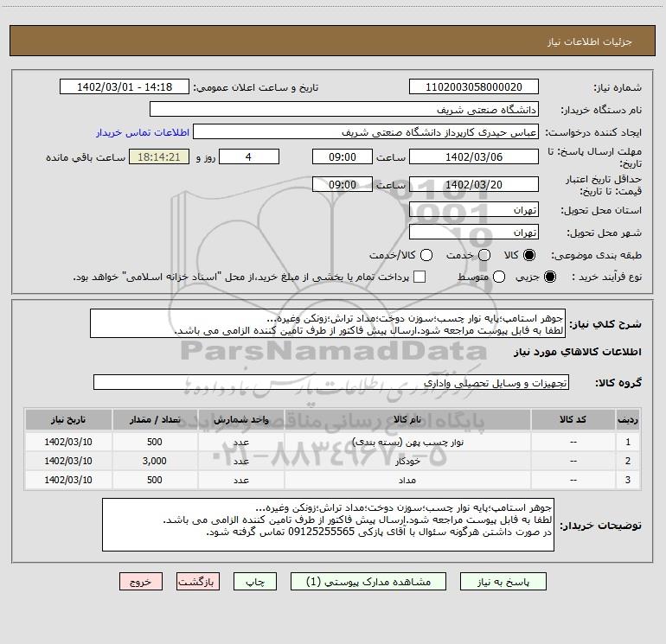Click the استان محل تحویل field تهران
This screenshot has height=644, width=666.
click(474, 210)
